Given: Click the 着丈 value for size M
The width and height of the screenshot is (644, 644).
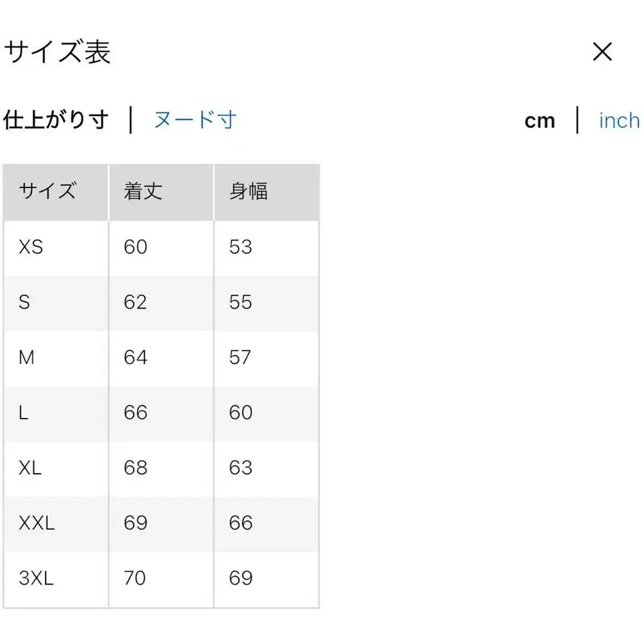Looking at the screenshot, I should click(x=134, y=358).
